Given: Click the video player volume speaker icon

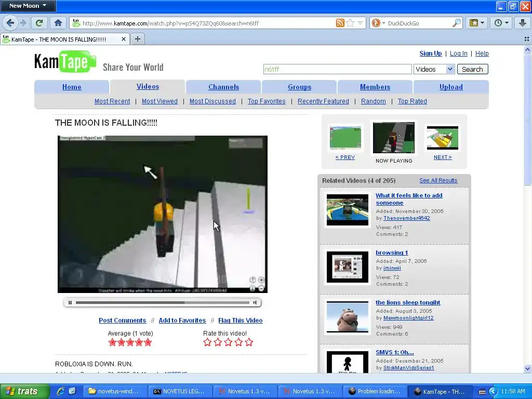Looking at the screenshot, I should tap(255, 302).
